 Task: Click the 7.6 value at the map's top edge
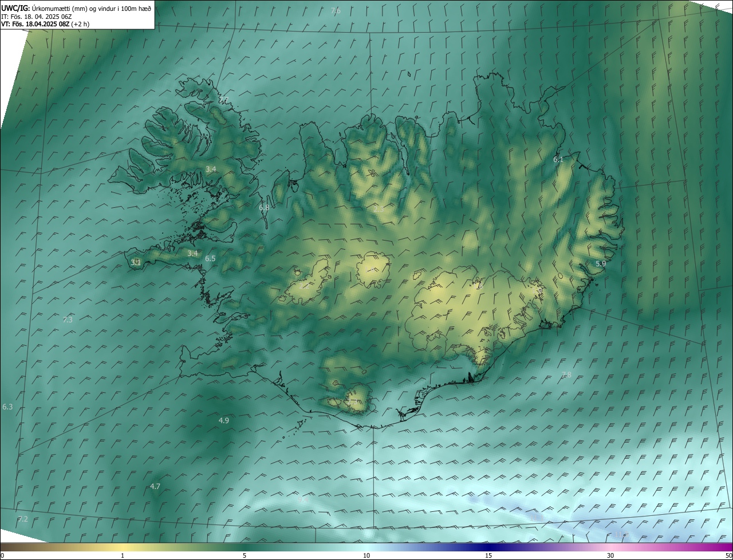tap(336, 10)
